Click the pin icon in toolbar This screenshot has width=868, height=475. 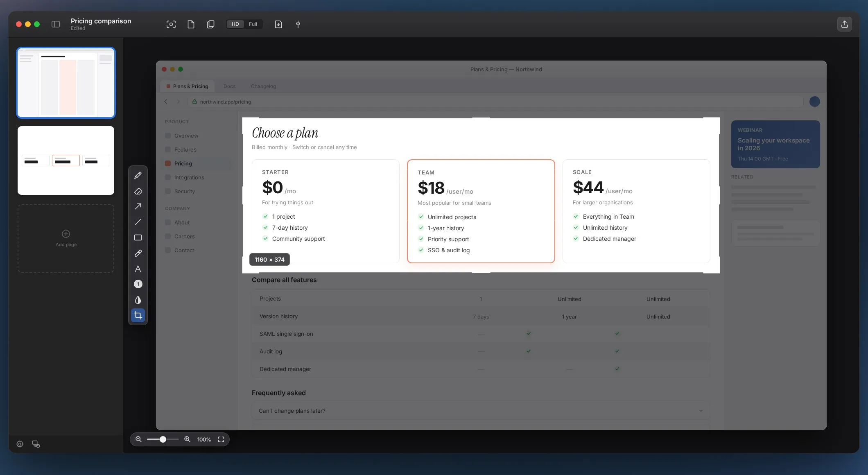pyautogui.click(x=298, y=24)
